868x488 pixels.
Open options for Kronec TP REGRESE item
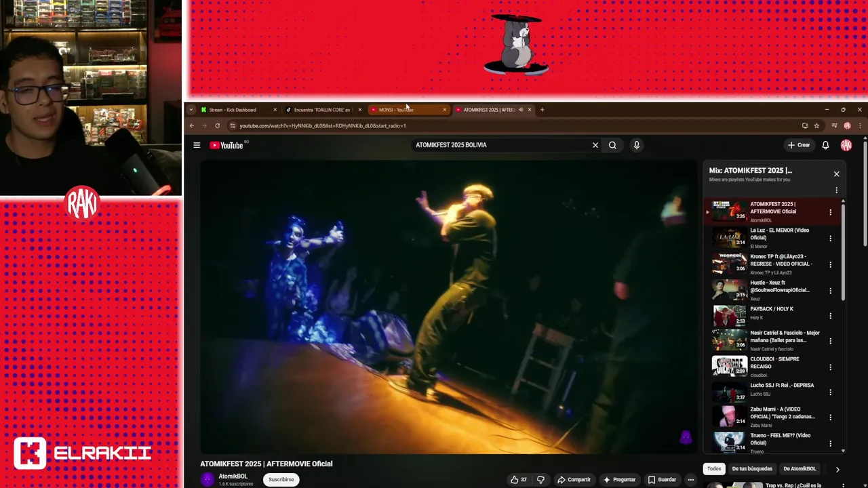pyautogui.click(x=830, y=264)
